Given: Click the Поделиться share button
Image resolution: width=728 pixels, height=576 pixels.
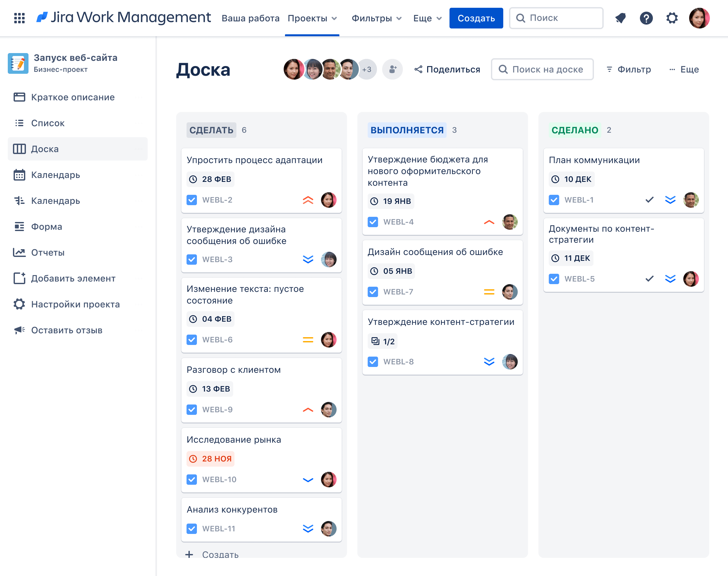Looking at the screenshot, I should pos(447,70).
